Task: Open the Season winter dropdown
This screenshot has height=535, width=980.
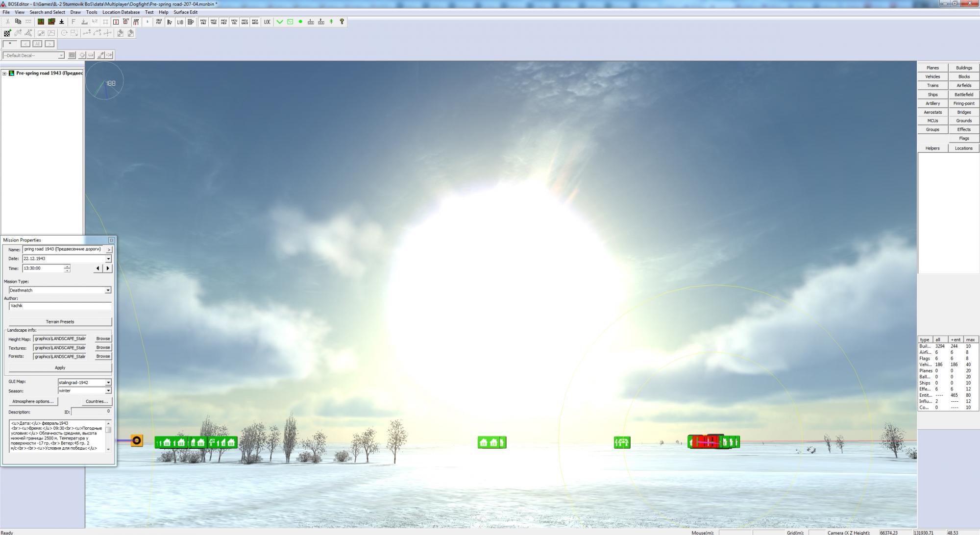Action: (x=108, y=390)
